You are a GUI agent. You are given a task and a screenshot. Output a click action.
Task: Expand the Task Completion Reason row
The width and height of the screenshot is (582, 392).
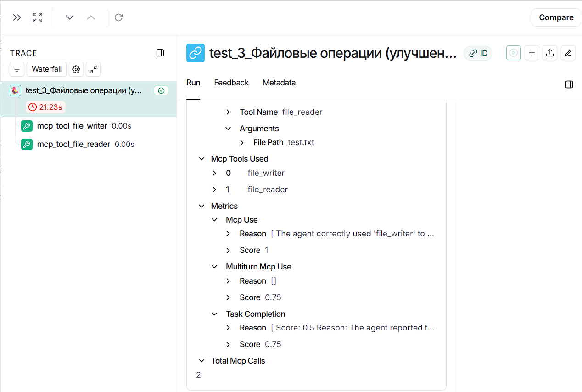point(228,328)
